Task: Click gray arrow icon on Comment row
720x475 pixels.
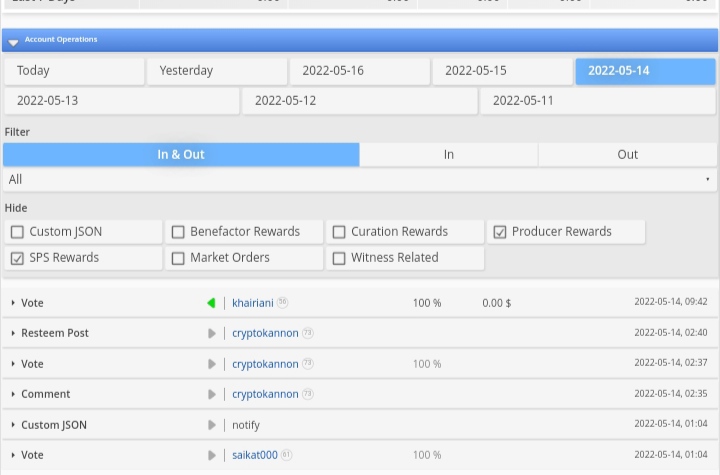Action: coord(212,395)
